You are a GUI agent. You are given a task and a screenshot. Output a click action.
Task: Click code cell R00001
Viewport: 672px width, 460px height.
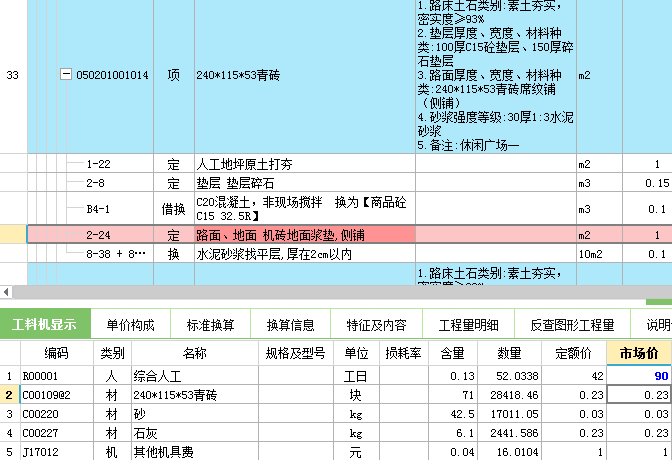point(57,376)
